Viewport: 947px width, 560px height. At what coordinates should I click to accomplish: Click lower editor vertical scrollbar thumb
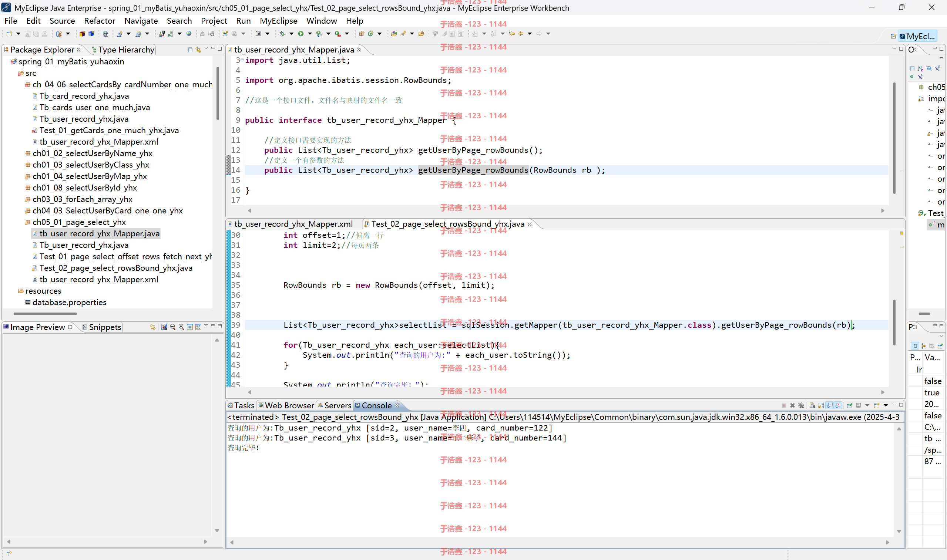pyautogui.click(x=894, y=322)
